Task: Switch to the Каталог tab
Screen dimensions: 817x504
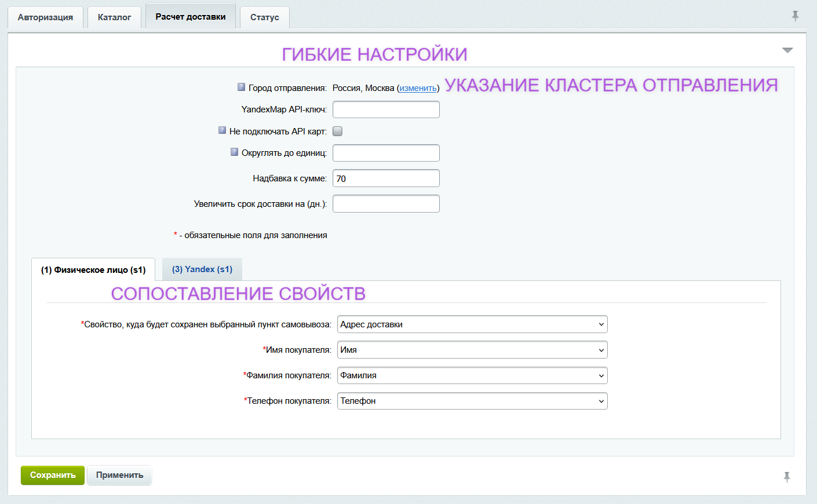Action: (x=114, y=17)
